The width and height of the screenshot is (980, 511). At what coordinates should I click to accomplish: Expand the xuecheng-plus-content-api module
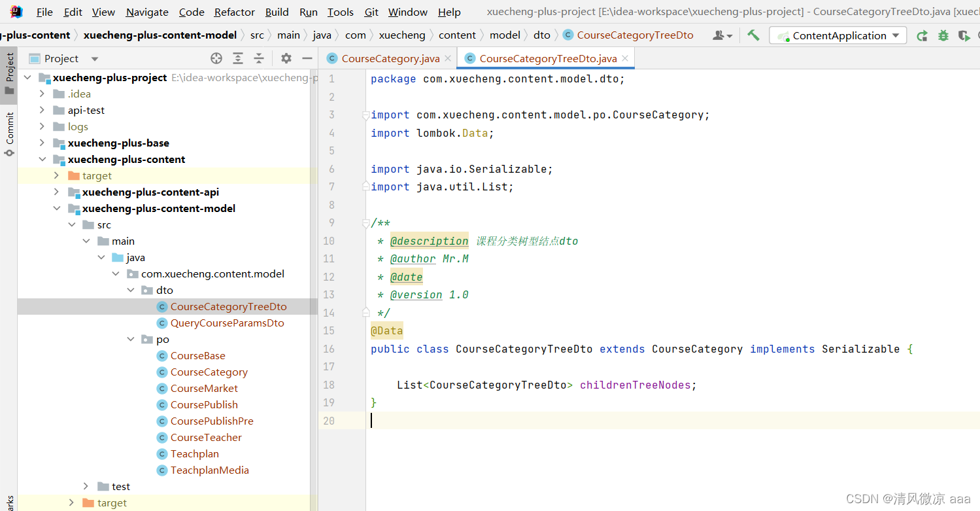click(56, 192)
